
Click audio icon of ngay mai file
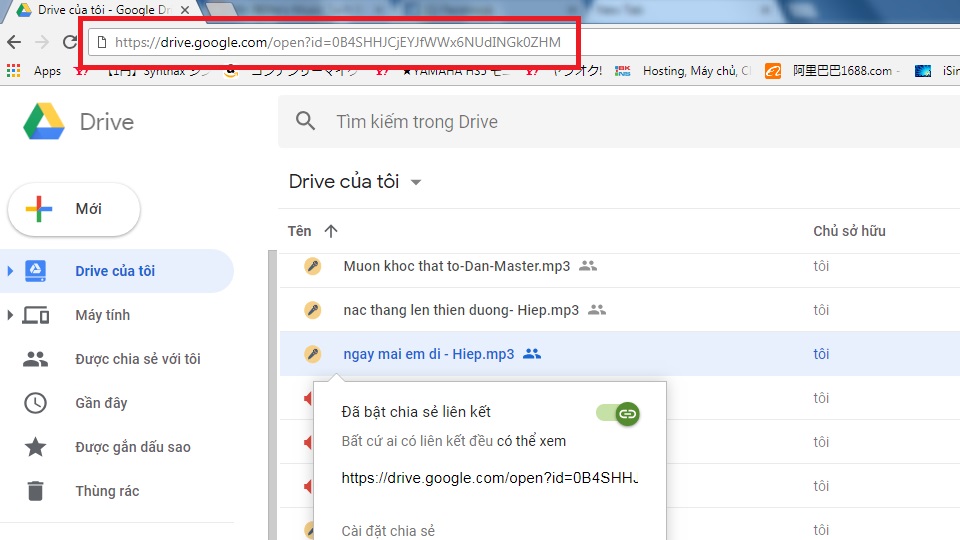click(313, 354)
